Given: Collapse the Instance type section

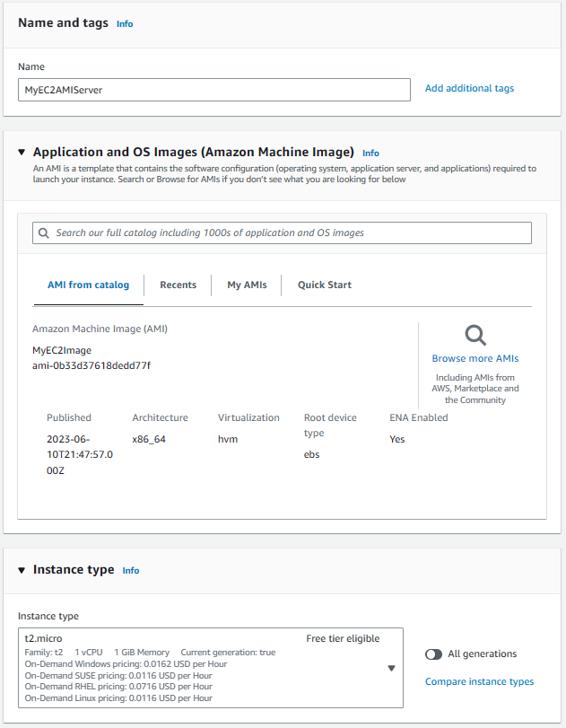Looking at the screenshot, I should point(22,570).
